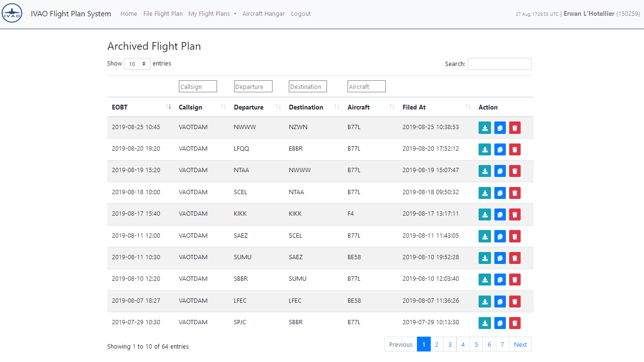Copy the KIKK to KIKK flight plan
Viewport: 644px width, 362px height.
[500, 214]
